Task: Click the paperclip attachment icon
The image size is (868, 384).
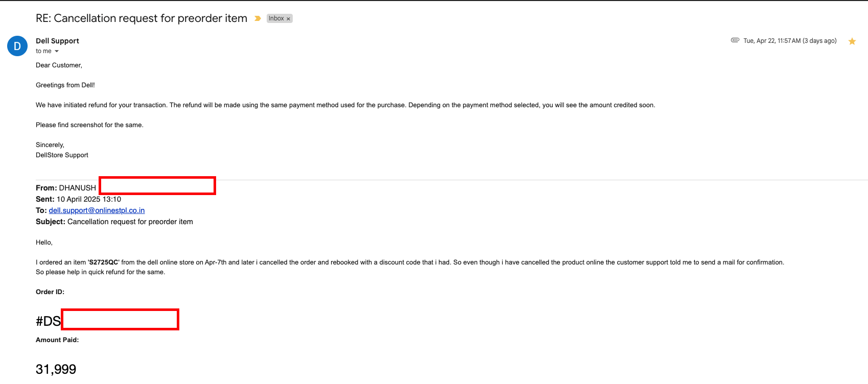Action: click(x=735, y=40)
